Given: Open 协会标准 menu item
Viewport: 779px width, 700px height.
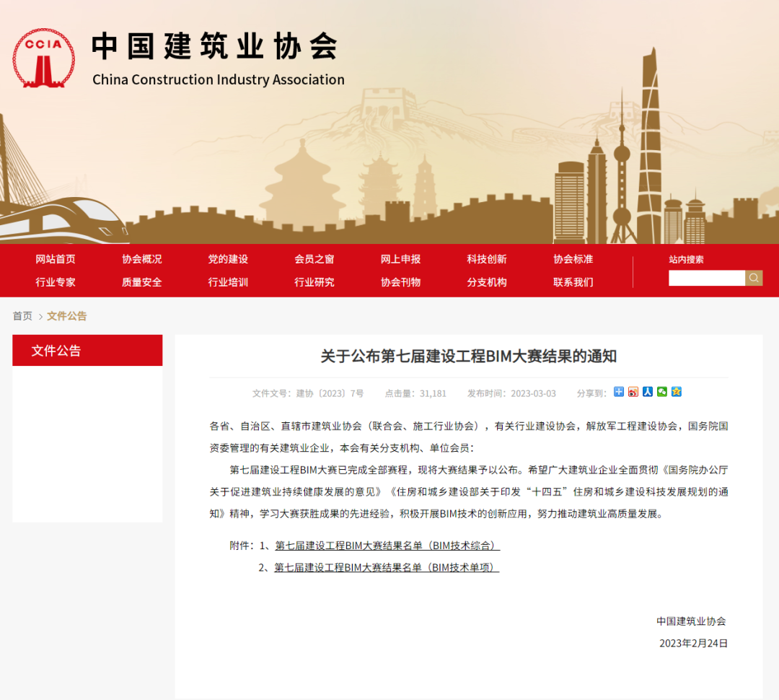Looking at the screenshot, I should [573, 259].
